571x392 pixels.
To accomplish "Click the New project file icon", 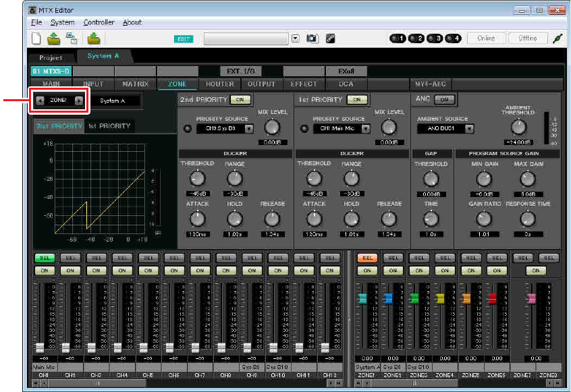I will pos(36,38).
